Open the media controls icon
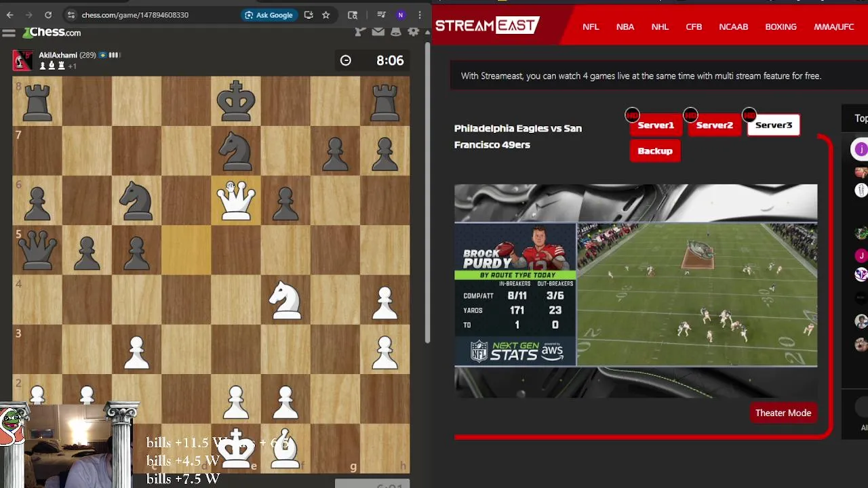The image size is (868, 488). (381, 15)
